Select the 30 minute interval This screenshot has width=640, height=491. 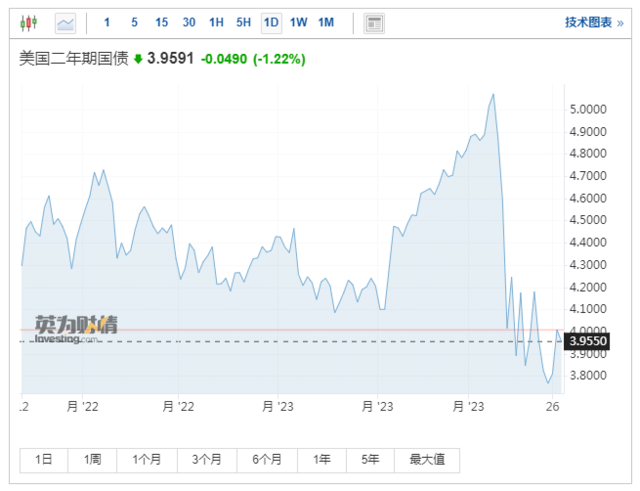point(189,22)
